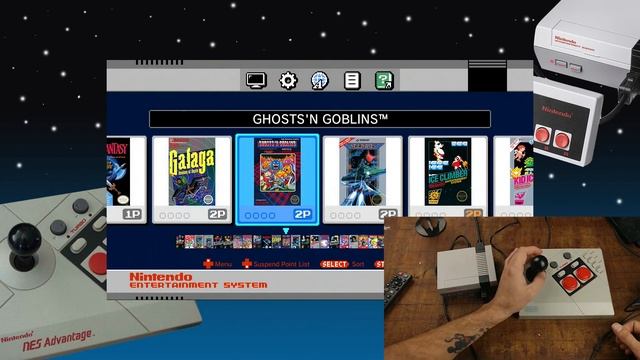Image resolution: width=640 pixels, height=360 pixels.
Task: Click the GHOSTS'N GOBLINS title bar
Action: [320, 119]
